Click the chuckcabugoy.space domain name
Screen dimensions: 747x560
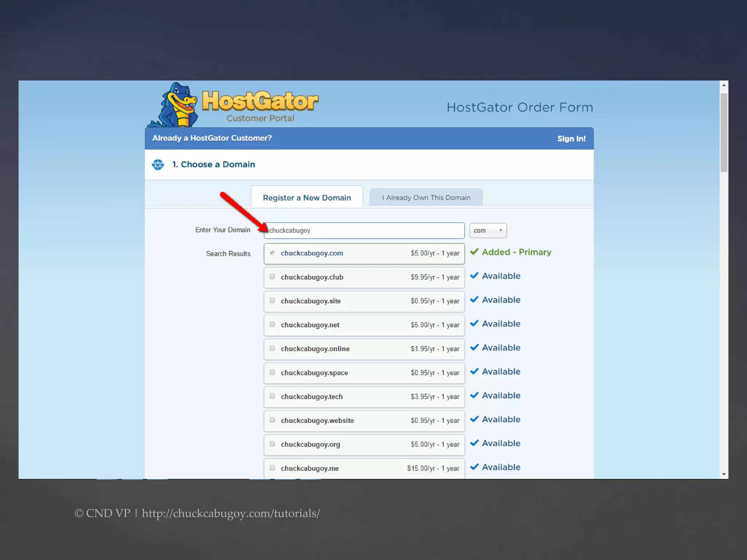tap(314, 373)
